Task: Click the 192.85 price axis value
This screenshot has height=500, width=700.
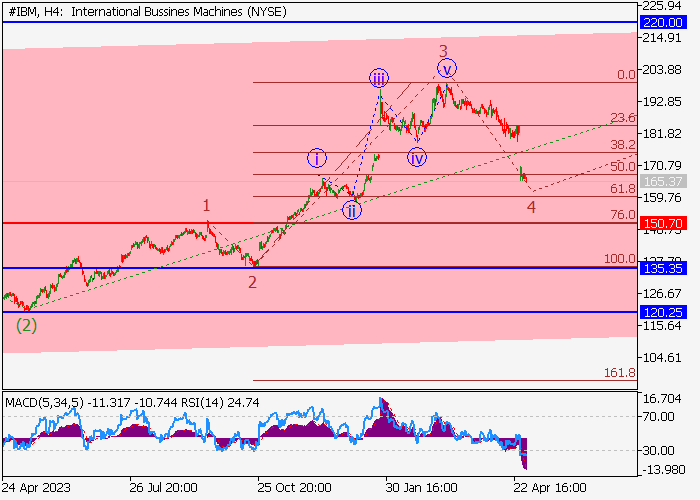Action: 662,102
